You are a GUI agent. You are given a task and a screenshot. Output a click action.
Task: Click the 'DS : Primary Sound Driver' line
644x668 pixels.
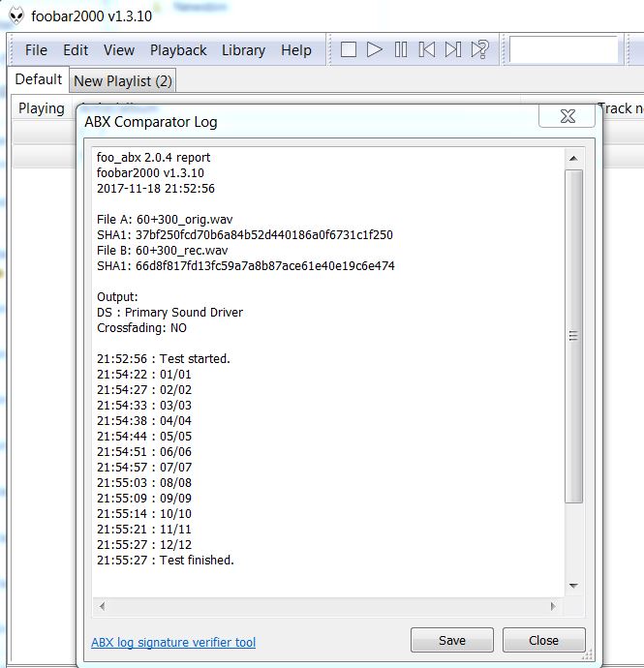coord(169,313)
